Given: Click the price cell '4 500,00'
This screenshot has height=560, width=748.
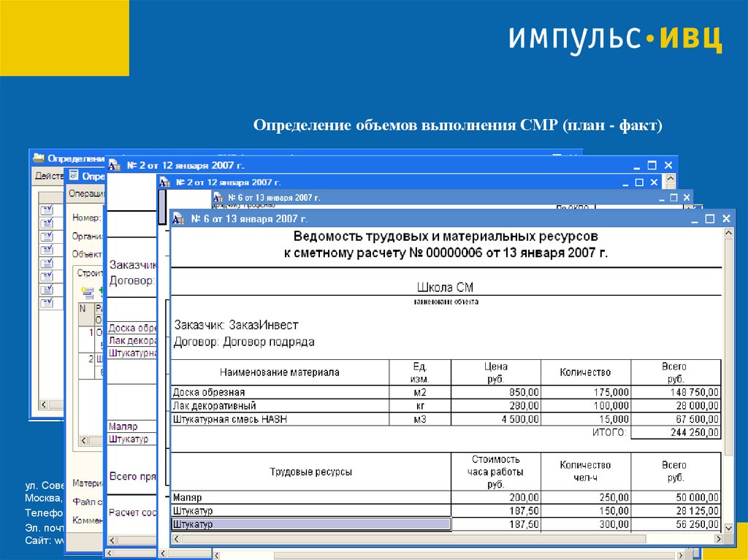Looking at the screenshot, I should (x=496, y=419).
